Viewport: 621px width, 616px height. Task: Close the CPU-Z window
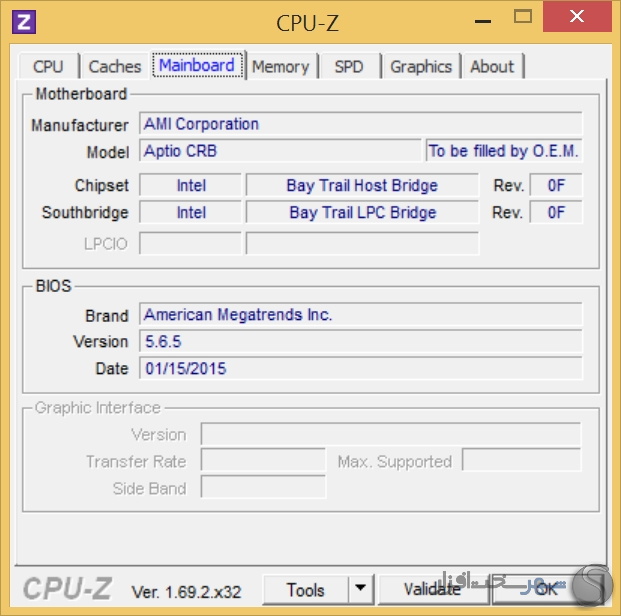coord(577,17)
